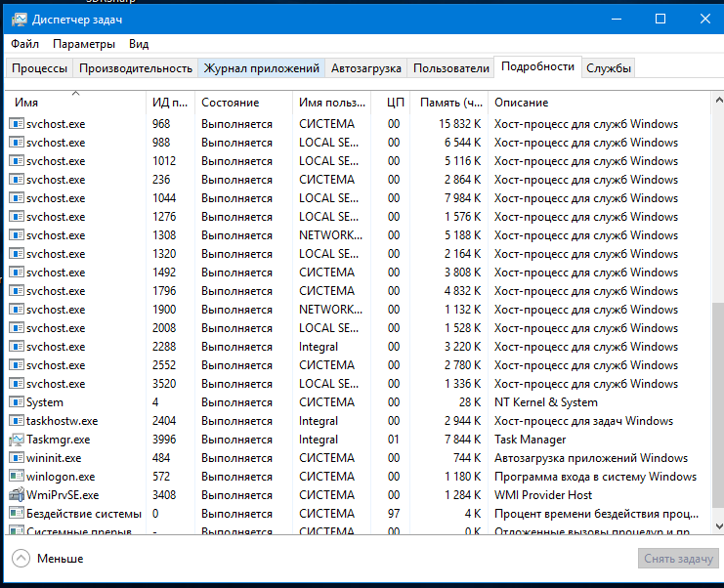724x588 pixels.
Task: Click the Снять задачу button
Action: (678, 559)
